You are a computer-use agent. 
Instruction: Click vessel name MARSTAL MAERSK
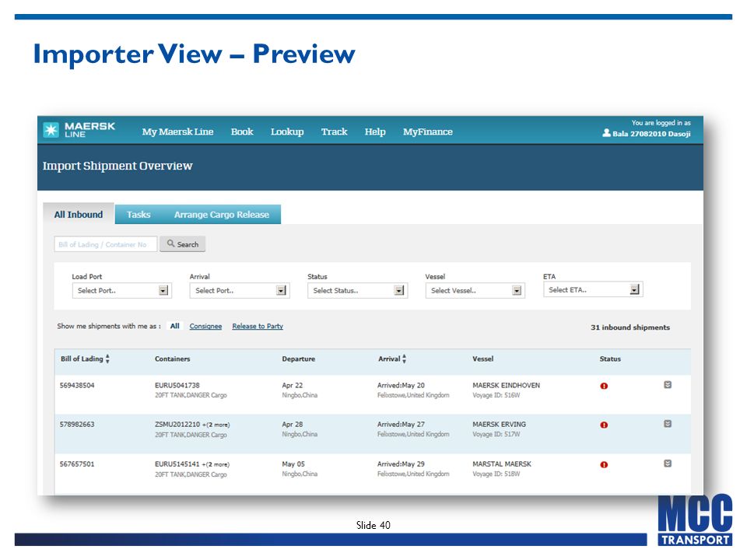click(502, 464)
